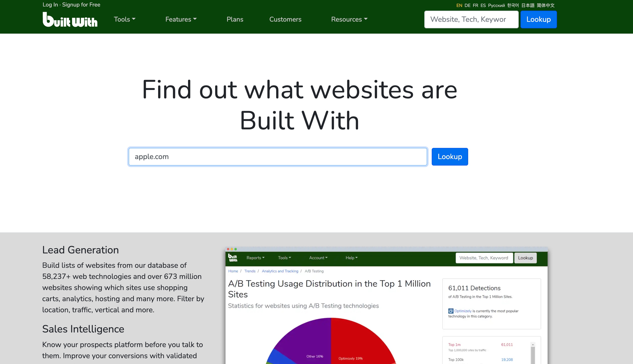
Task: Switch language to ES
Action: pos(483,6)
